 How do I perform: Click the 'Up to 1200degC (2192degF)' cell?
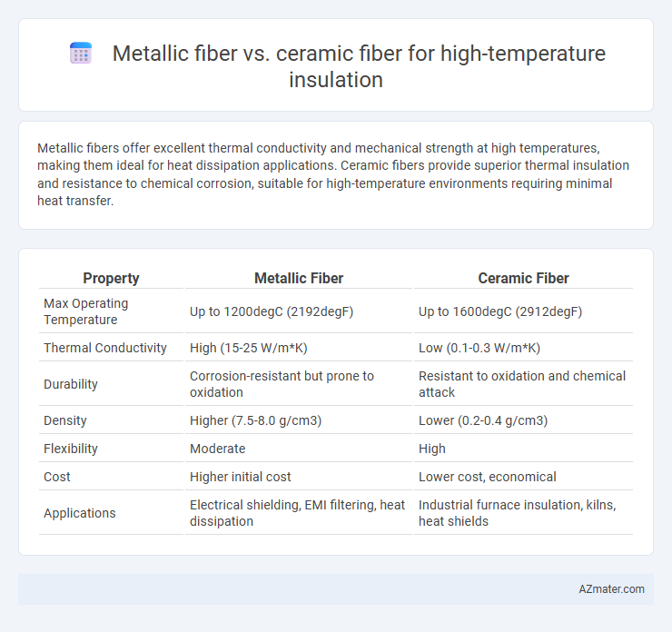point(299,311)
